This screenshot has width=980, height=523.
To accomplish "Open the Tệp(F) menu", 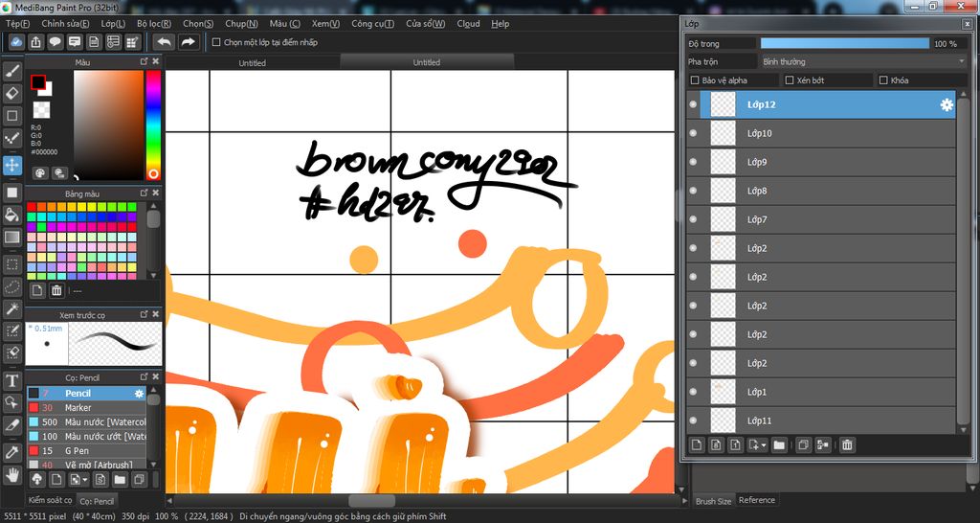I will coord(17,24).
